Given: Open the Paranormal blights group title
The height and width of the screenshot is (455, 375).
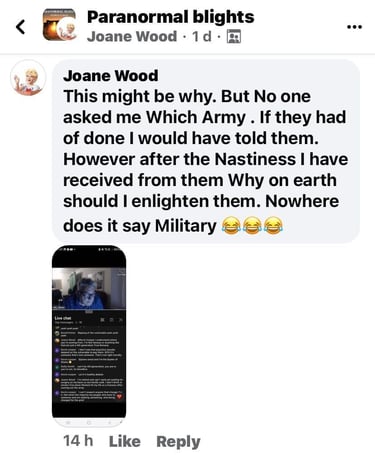Looking at the screenshot, I should [x=170, y=17].
